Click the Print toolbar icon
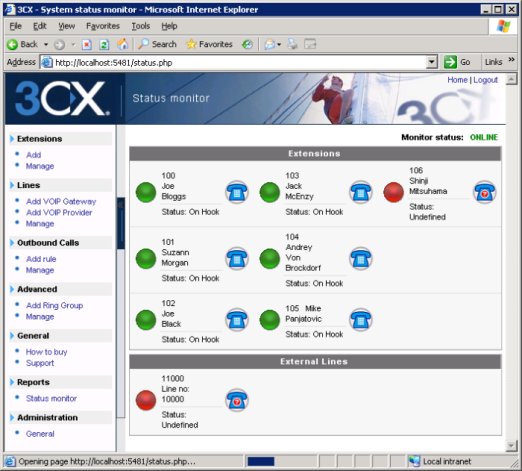Image resolution: width=522 pixels, height=471 pixels. pyautogui.click(x=292, y=44)
